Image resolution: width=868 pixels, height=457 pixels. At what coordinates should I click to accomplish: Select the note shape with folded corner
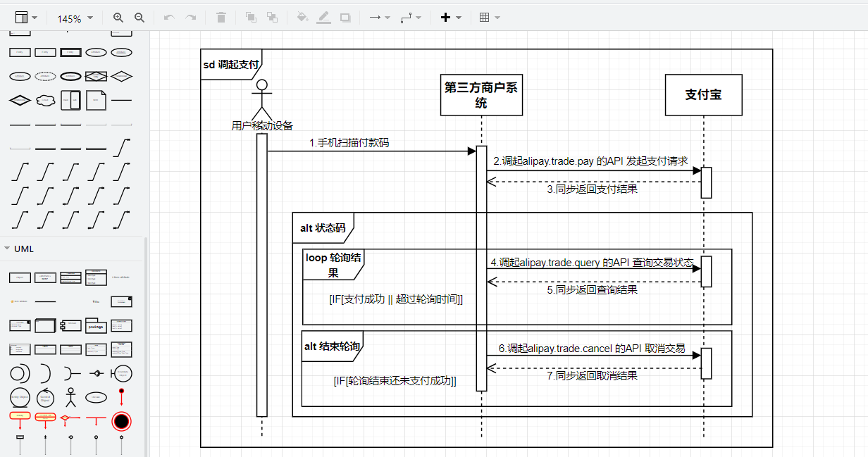point(96,100)
